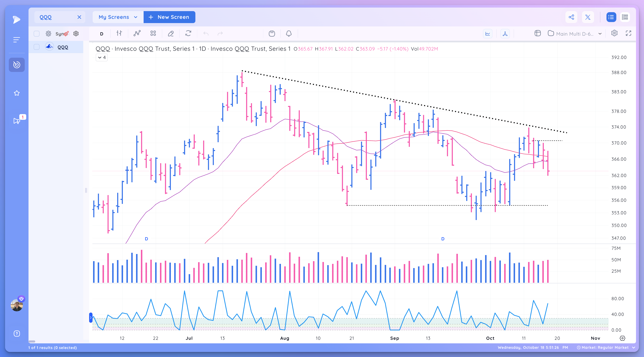Click the refresh sync icon
The height and width of the screenshot is (357, 644).
[x=188, y=33]
